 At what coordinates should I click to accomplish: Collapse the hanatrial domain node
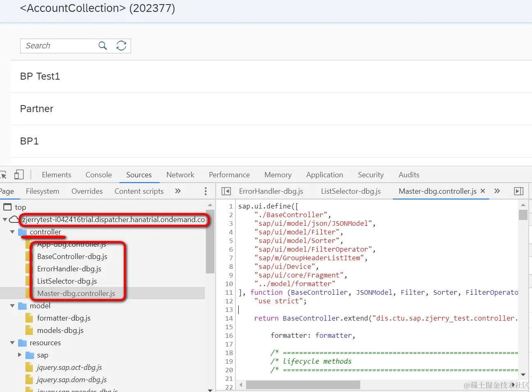(x=5, y=220)
